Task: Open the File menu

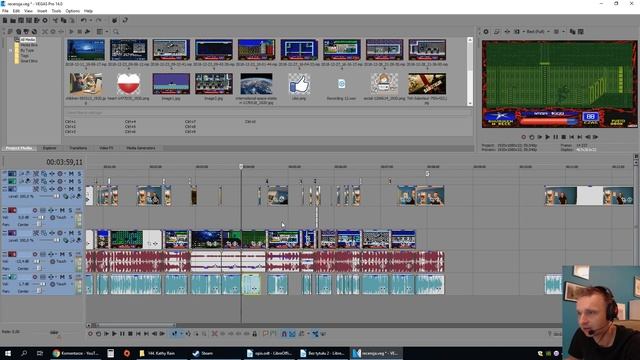Action: coord(5,11)
